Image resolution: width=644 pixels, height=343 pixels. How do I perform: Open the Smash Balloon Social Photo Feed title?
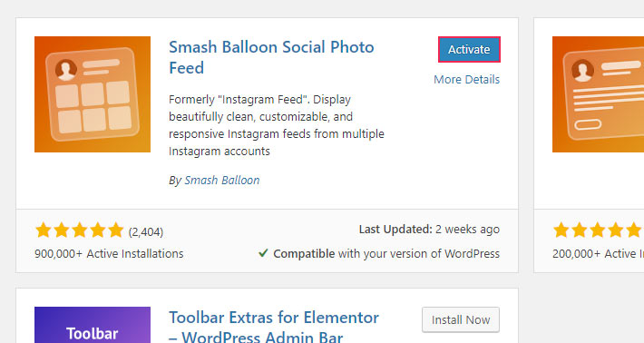(271, 57)
